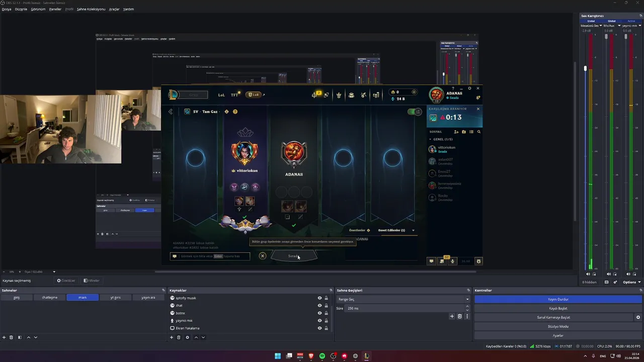Mute Masaüstü Ses with its speaker icon
The image size is (644, 362).
[x=588, y=274]
